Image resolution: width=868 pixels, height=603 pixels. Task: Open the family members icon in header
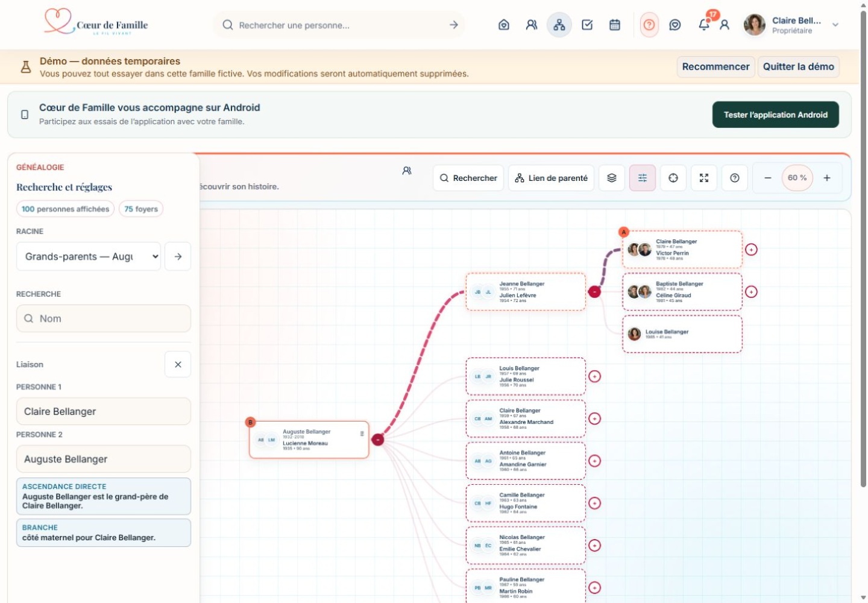coord(532,25)
